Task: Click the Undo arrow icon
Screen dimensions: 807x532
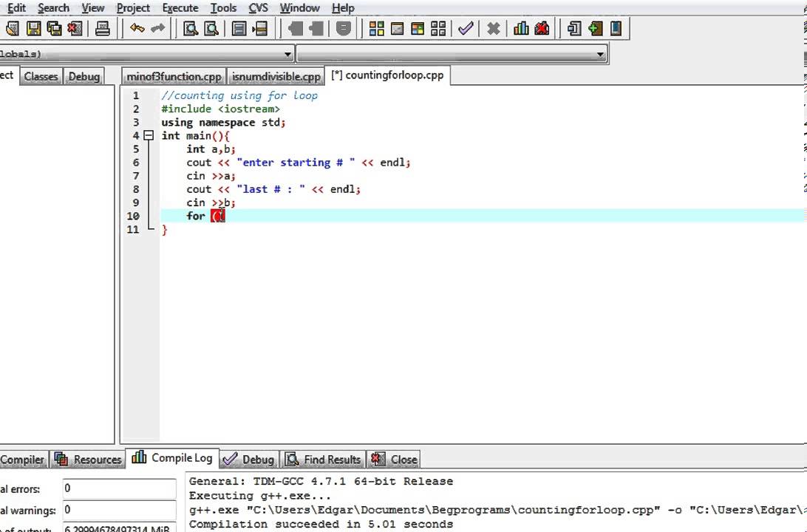Action: coord(137,28)
